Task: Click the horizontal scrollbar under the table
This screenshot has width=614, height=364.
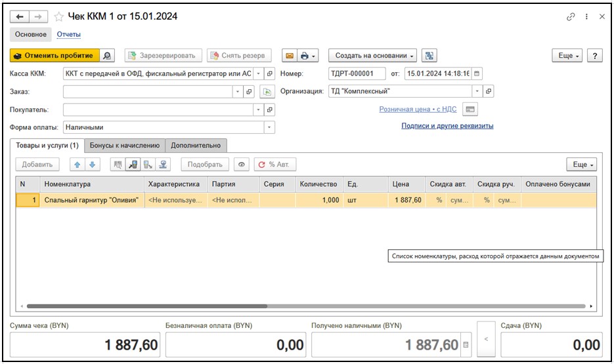Action: pos(147,306)
